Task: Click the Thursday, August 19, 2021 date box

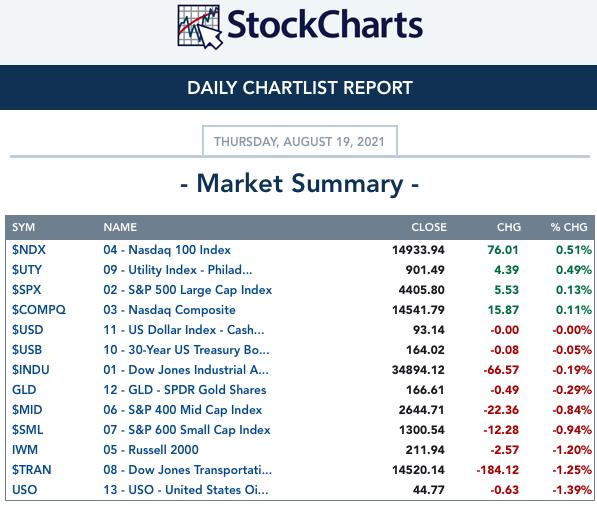Action: pyautogui.click(x=300, y=141)
